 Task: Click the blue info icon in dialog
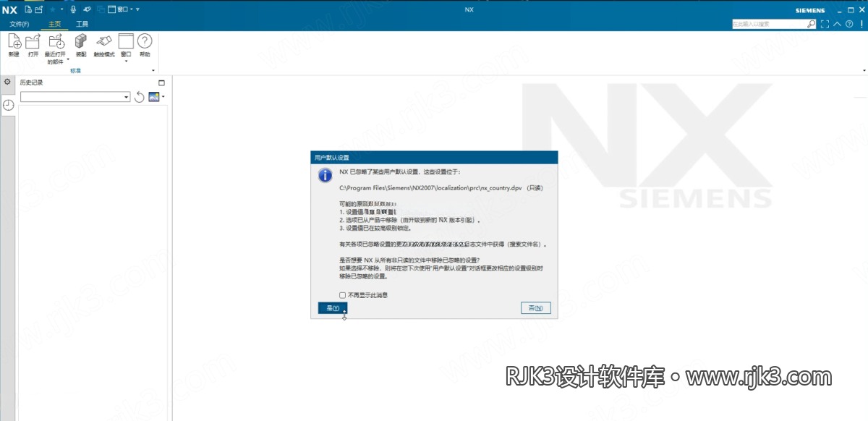[x=325, y=175]
